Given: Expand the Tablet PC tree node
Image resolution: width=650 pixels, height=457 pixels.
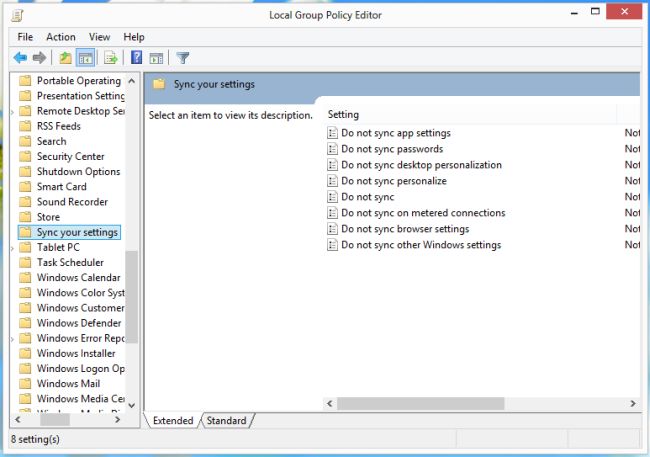Looking at the screenshot, I should (12, 248).
